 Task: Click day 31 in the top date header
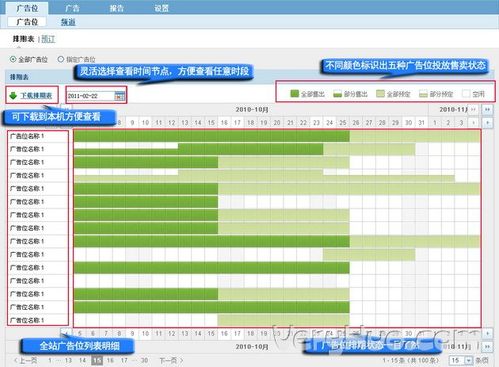point(421,123)
